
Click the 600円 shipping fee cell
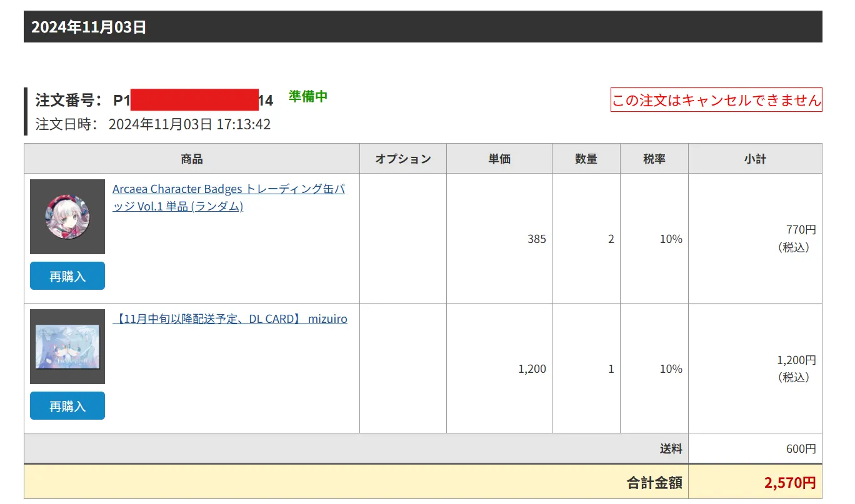point(801,449)
